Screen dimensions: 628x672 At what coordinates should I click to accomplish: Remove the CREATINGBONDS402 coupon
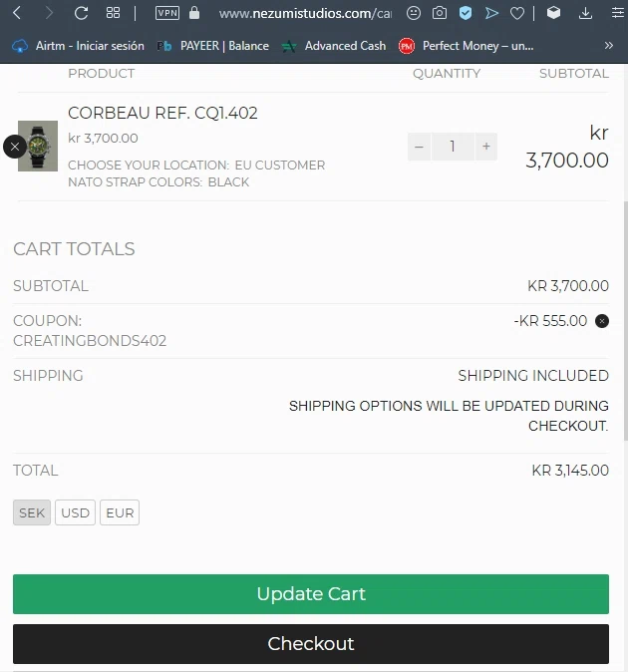tap(602, 321)
